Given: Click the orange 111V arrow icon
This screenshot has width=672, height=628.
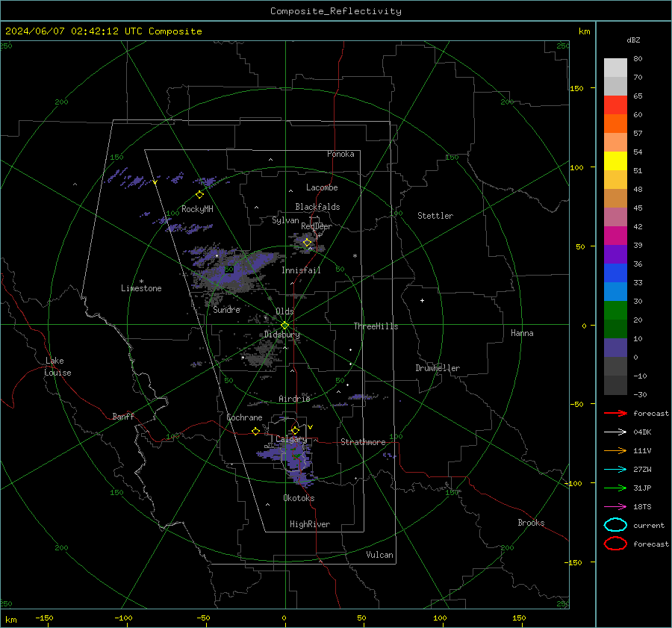Looking at the screenshot, I should (615, 450).
